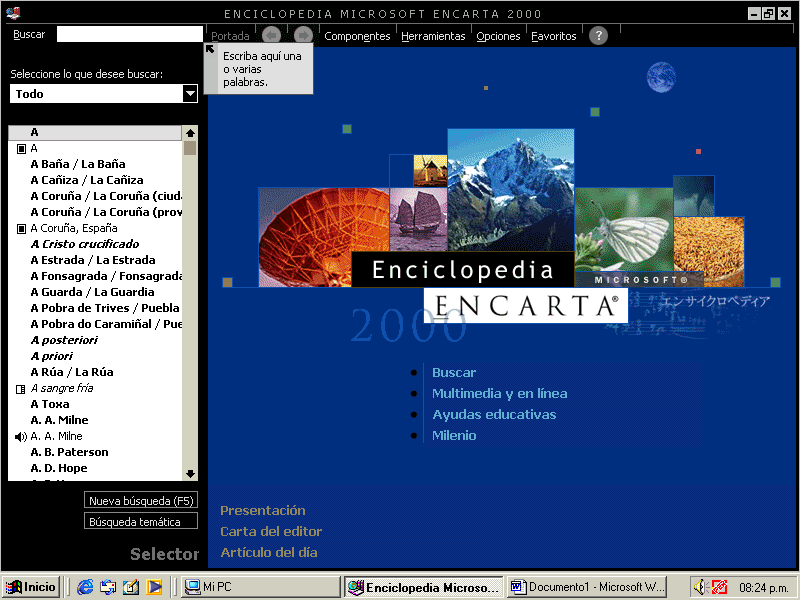The image size is (800, 600).
Task: Select A Cañiza / La Cañiza entry
Action: 87,180
